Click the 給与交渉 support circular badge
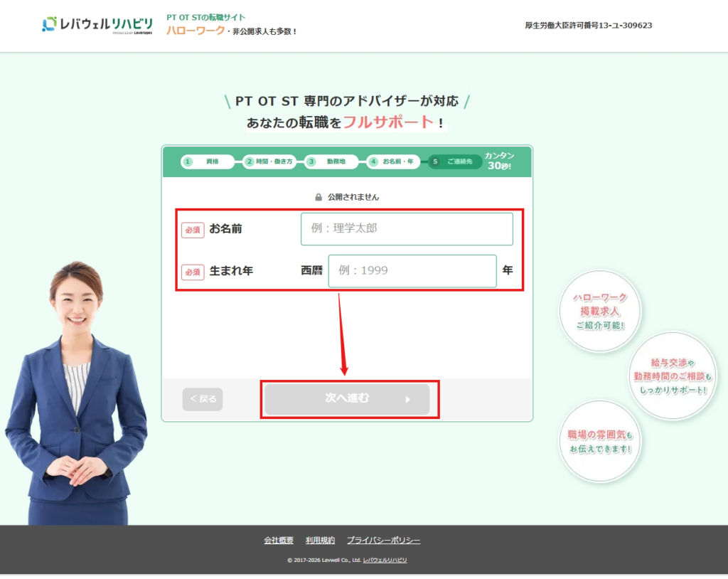728x579 pixels. pos(672,376)
